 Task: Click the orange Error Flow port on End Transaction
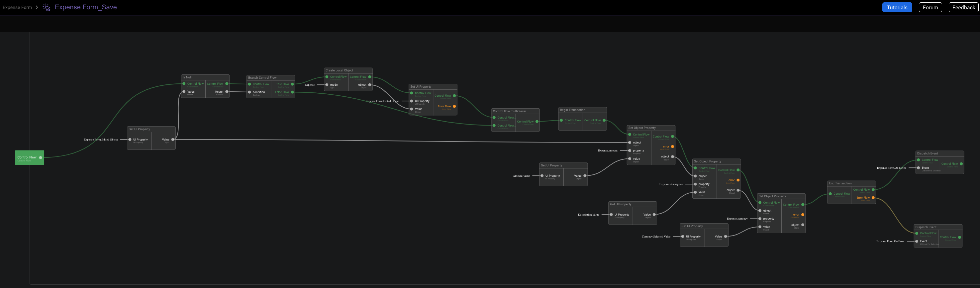(x=873, y=198)
